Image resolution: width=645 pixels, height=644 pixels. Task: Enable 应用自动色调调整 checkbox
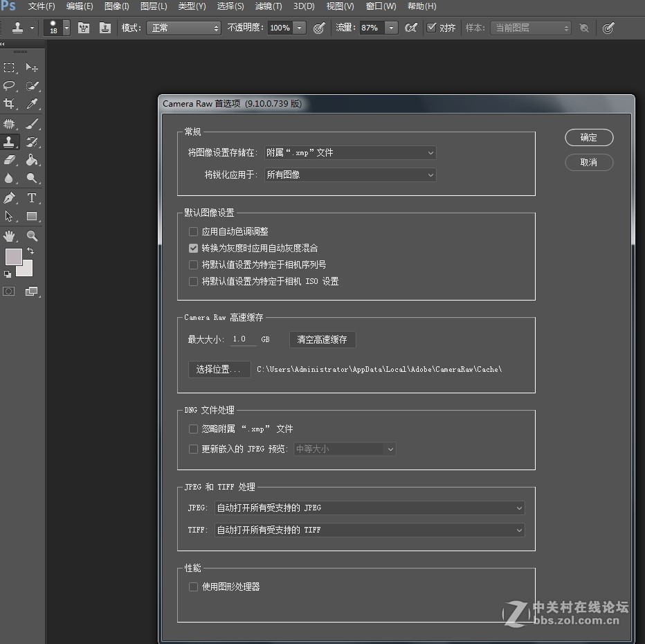tap(193, 232)
